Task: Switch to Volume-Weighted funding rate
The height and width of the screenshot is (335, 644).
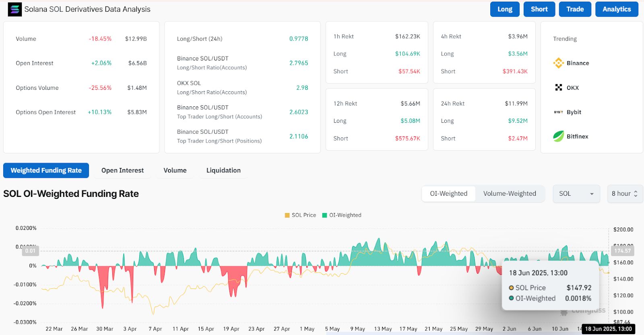Action: (510, 194)
